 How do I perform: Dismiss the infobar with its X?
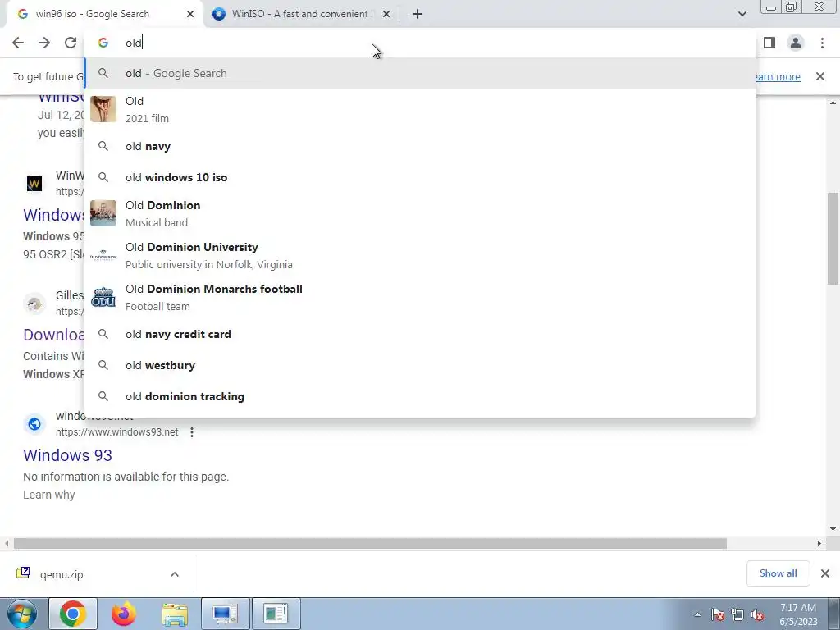point(819,76)
